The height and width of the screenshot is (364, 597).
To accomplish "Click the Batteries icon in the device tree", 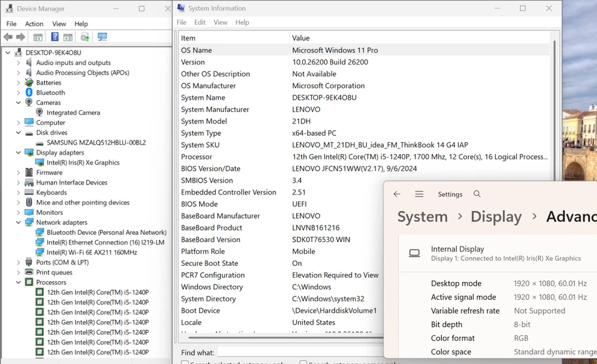I will 29,83.
